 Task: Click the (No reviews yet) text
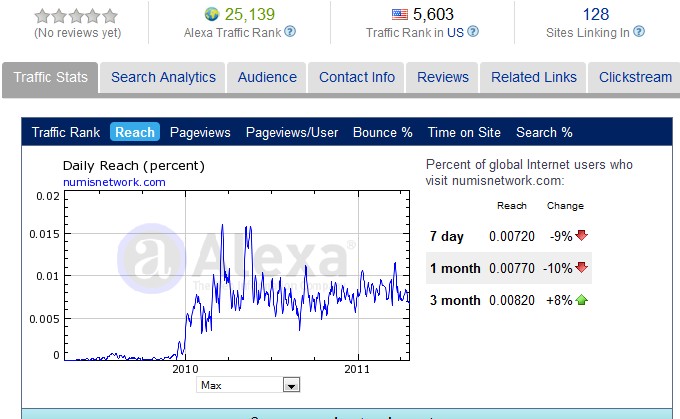78,33
